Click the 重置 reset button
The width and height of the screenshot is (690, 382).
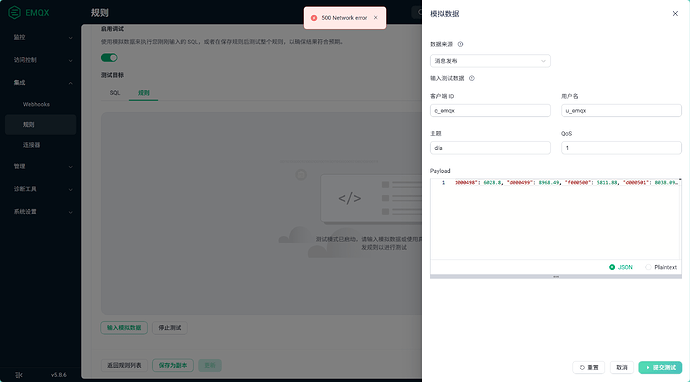(589, 367)
